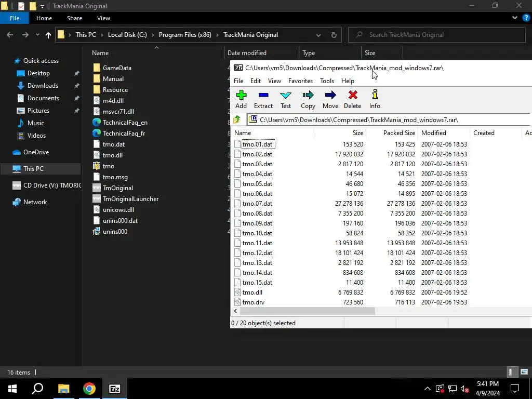Select tmo.msg file in Explorer

point(115,177)
